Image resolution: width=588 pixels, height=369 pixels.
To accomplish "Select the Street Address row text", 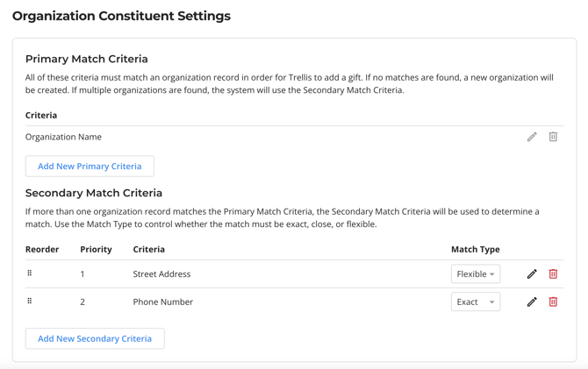I will click(161, 274).
